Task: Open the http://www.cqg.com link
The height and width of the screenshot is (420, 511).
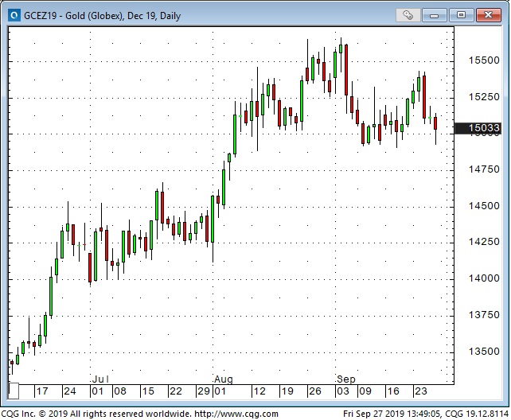Action: pyautogui.click(x=236, y=414)
